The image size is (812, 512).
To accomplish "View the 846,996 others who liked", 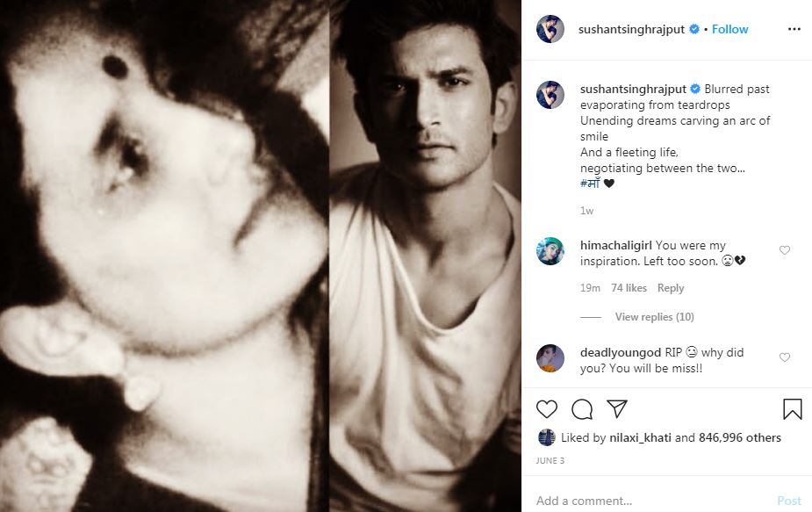I will click(x=739, y=437).
